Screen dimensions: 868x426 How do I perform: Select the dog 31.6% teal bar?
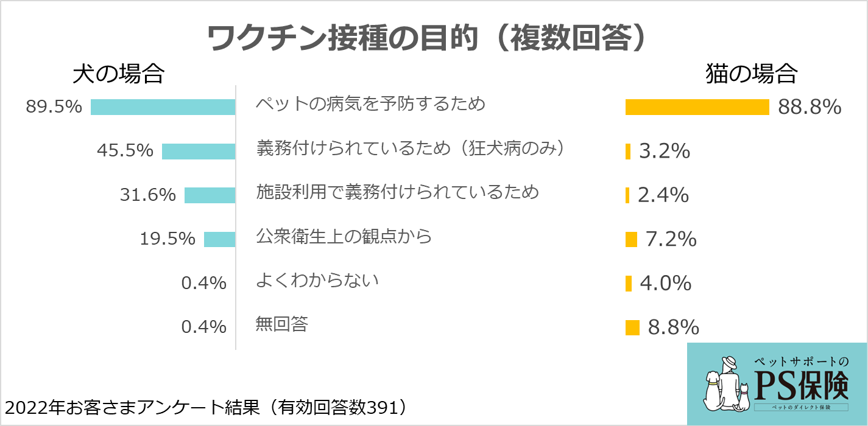tap(210, 195)
